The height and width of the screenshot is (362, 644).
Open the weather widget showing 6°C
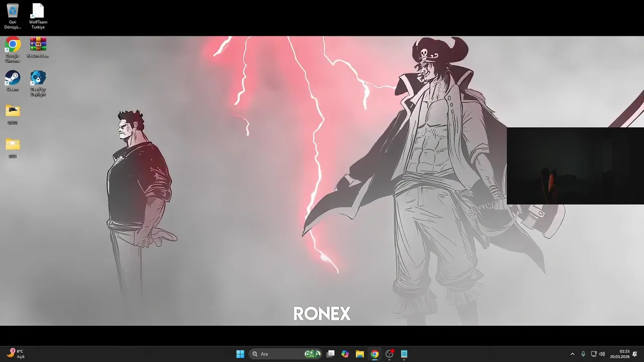coord(16,354)
